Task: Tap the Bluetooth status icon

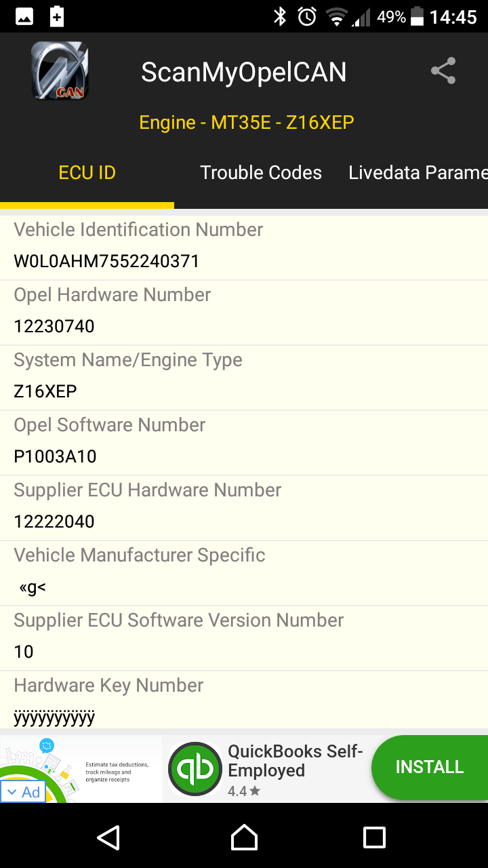Action: (280, 16)
